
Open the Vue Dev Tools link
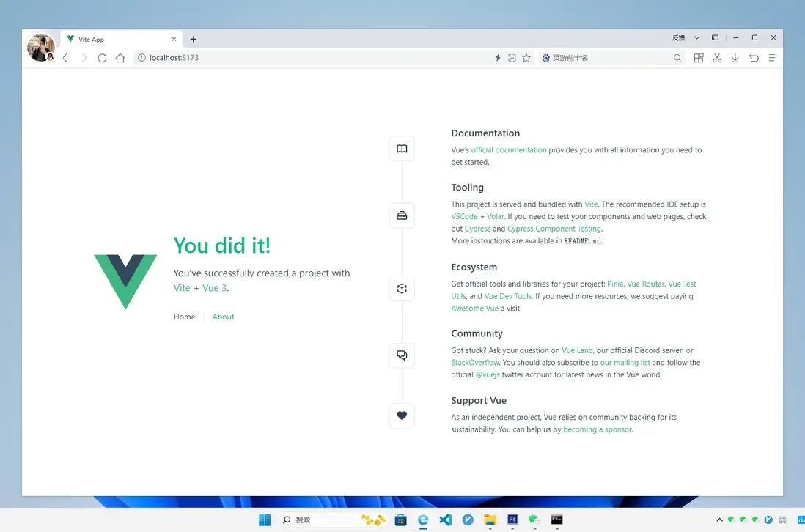coord(508,296)
